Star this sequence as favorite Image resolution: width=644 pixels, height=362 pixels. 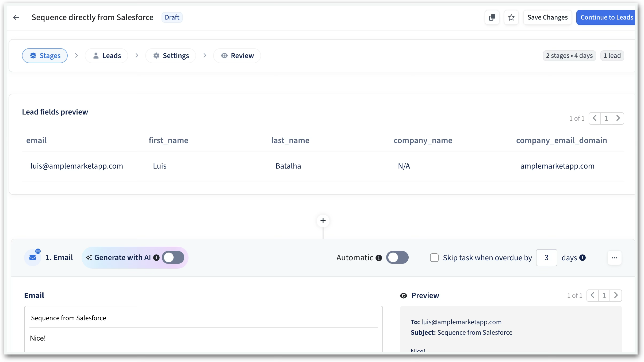pos(511,17)
